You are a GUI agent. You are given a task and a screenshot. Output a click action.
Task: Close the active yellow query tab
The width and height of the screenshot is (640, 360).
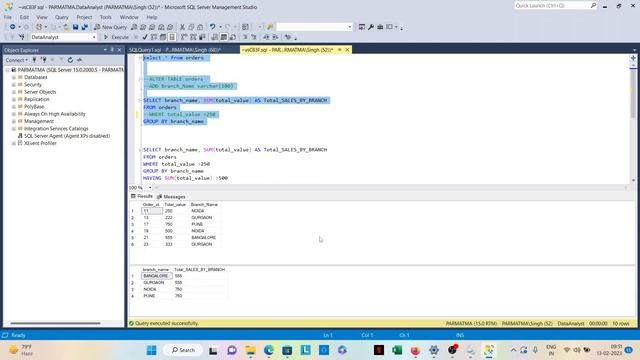(x=347, y=50)
